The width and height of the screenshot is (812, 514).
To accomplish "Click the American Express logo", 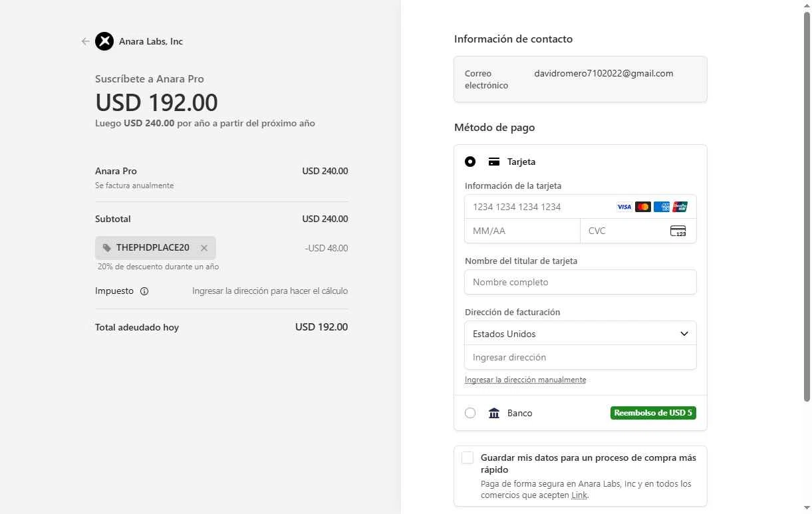I will (x=661, y=207).
